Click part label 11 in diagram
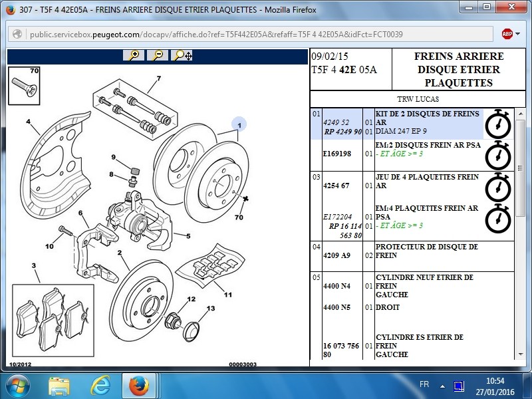This screenshot has width=532, height=399. [x=227, y=295]
